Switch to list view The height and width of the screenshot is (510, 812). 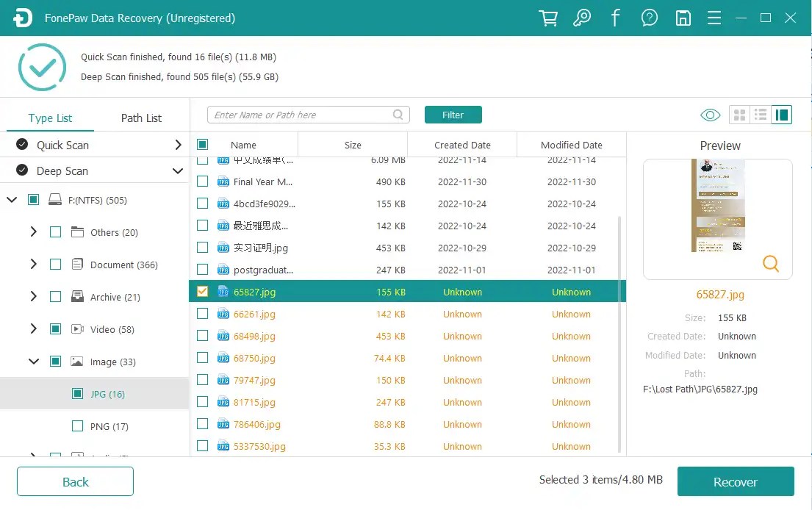click(761, 115)
